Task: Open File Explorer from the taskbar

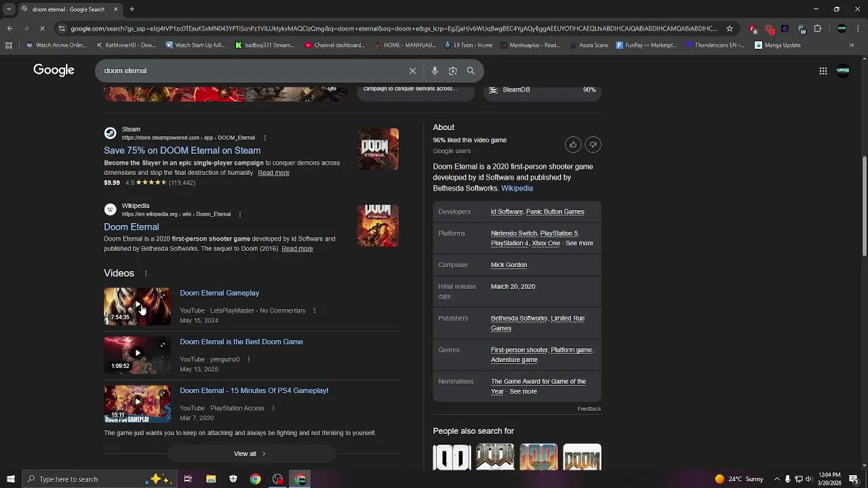Action: (211, 479)
